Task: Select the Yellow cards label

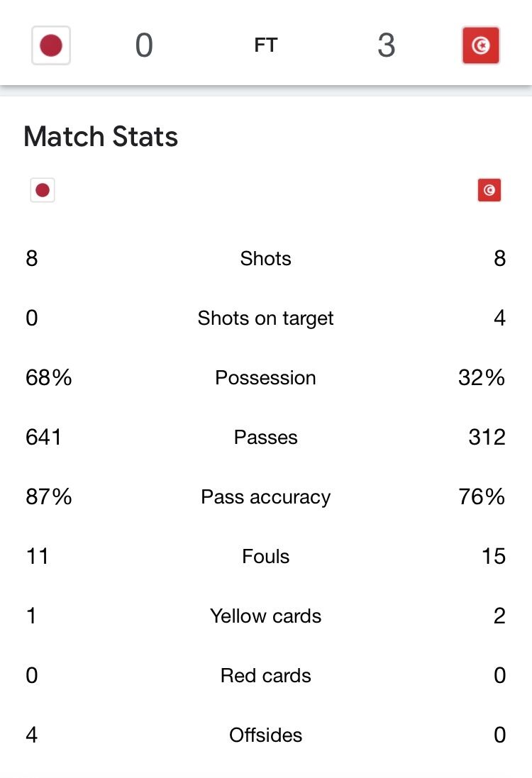Action: pyautogui.click(x=265, y=616)
